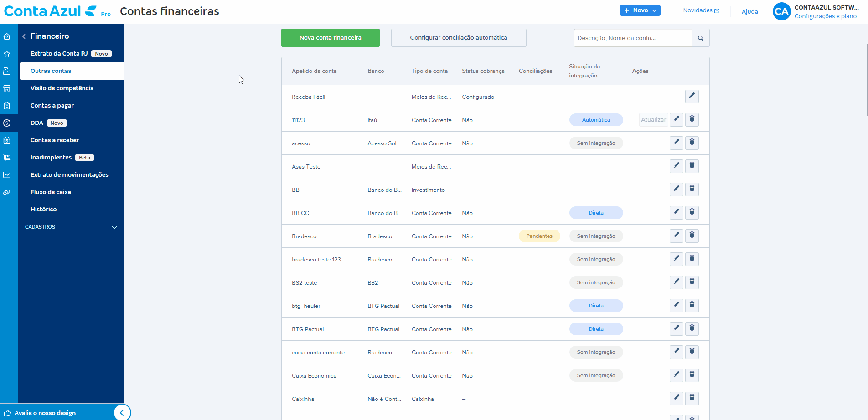Viewport: 868px width, 420px height.
Task: Delete the Caixinha account
Action: (692, 398)
